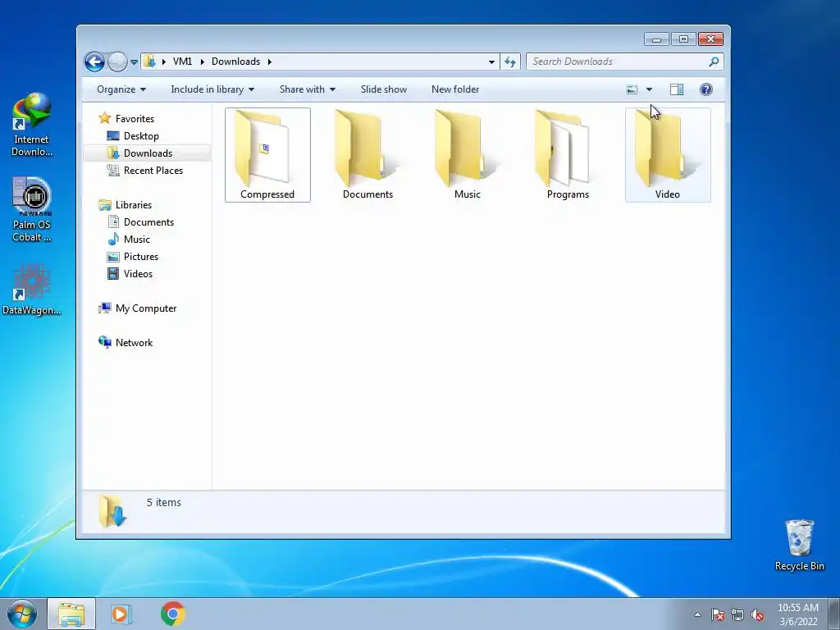Screen dimensions: 840x630
Task: Toggle the preview pane
Action: pyautogui.click(x=677, y=89)
